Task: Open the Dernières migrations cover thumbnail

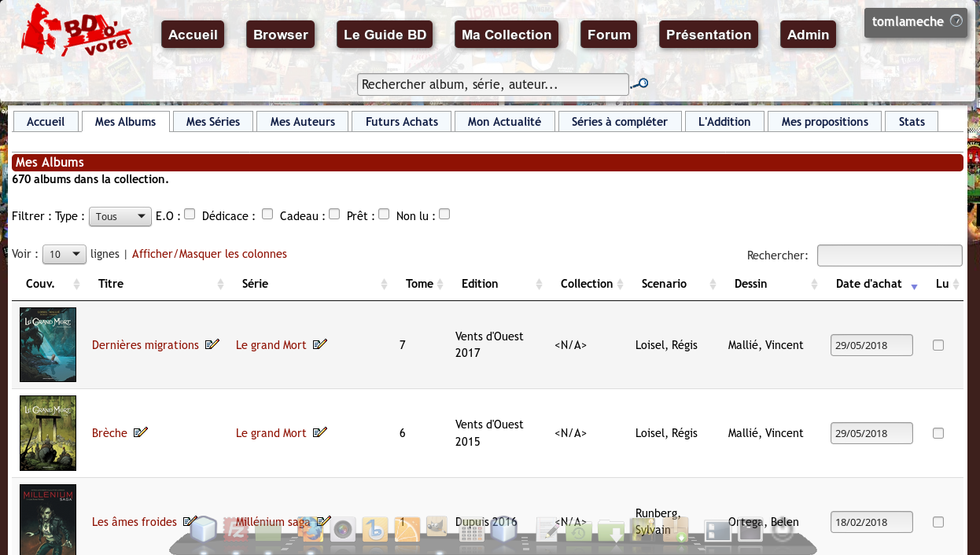Action: pyautogui.click(x=48, y=345)
